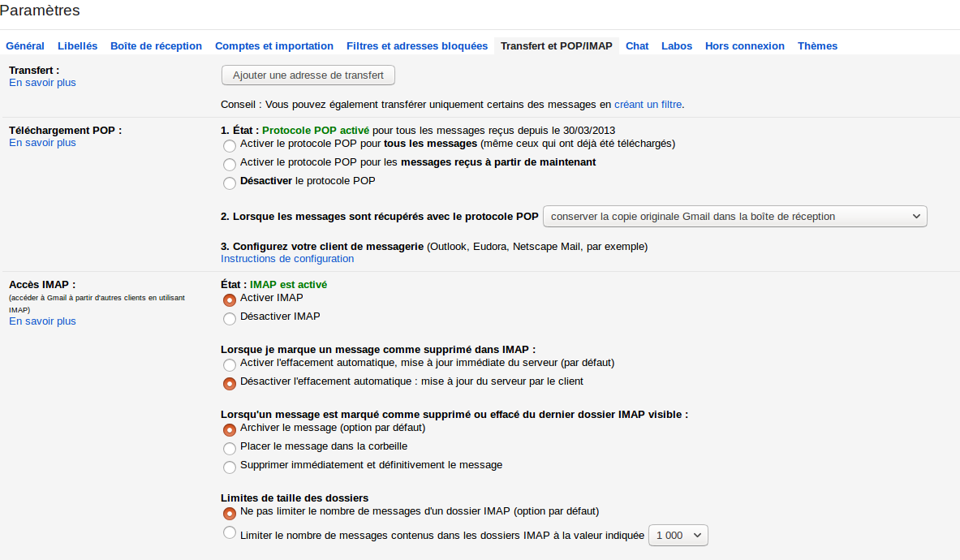Image resolution: width=960 pixels, height=560 pixels.
Task: Select 'Limiter le nombre de messages' radio
Action: pyautogui.click(x=230, y=533)
